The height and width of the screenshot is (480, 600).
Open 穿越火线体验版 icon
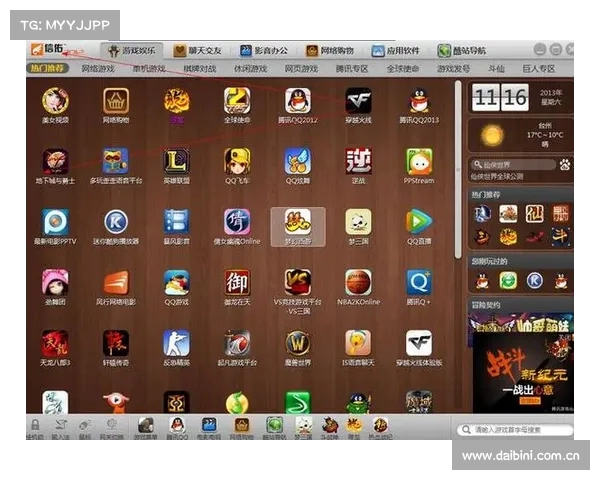coord(419,343)
